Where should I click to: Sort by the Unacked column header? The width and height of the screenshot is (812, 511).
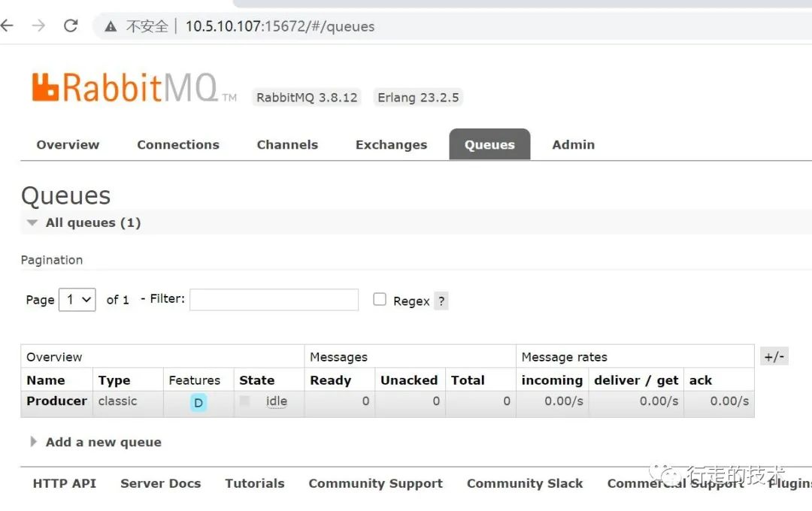[x=409, y=380]
